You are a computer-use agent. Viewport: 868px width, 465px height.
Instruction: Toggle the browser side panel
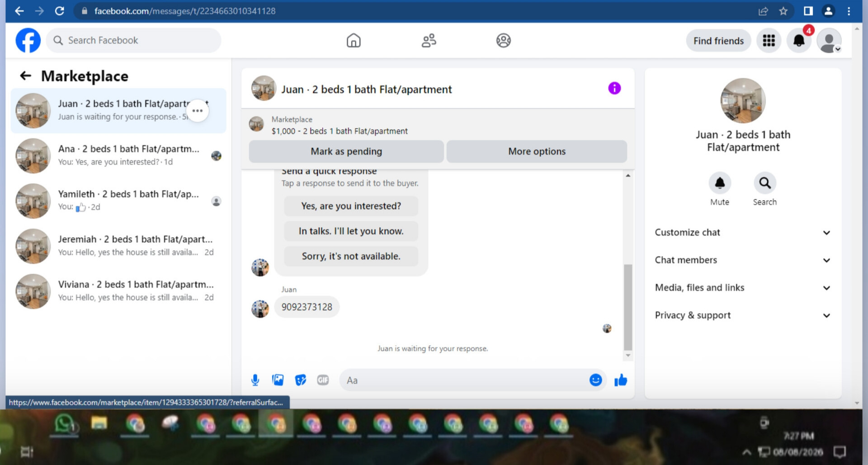coord(808,11)
